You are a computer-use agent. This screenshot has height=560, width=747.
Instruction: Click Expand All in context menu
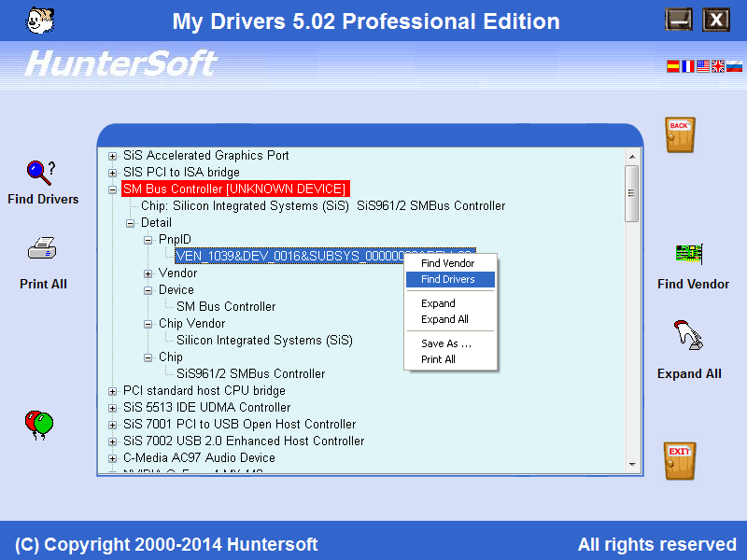(444, 319)
